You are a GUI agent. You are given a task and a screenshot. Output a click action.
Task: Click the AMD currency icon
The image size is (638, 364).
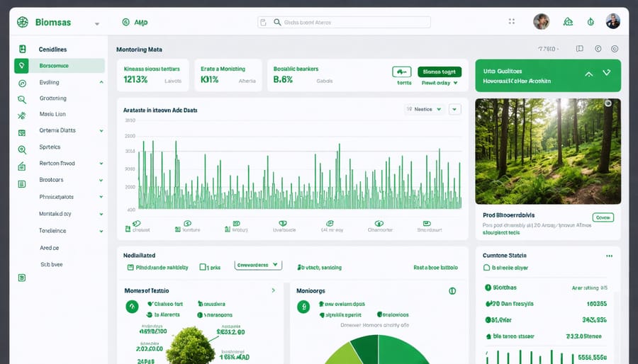click(125, 22)
